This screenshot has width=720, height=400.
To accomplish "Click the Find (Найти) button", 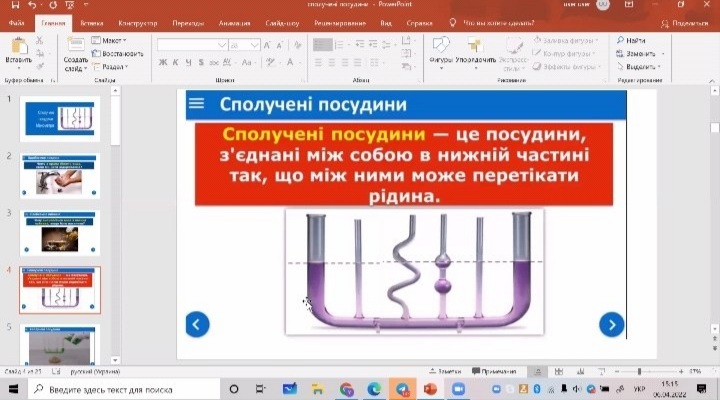I will pos(631,40).
